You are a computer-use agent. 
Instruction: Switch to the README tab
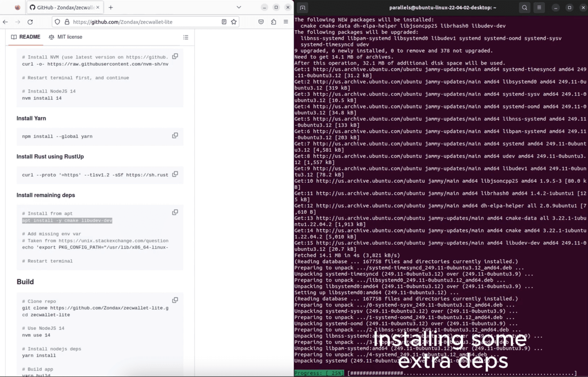coord(26,37)
